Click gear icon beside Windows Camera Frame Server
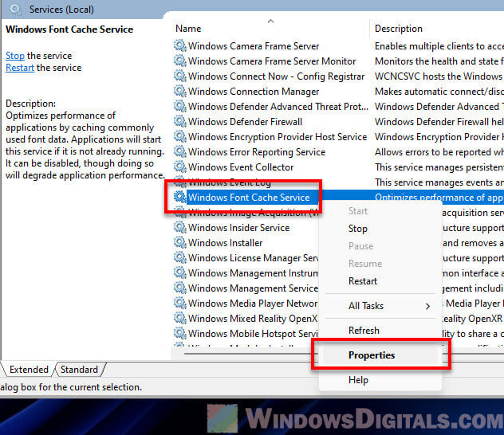 (x=180, y=45)
